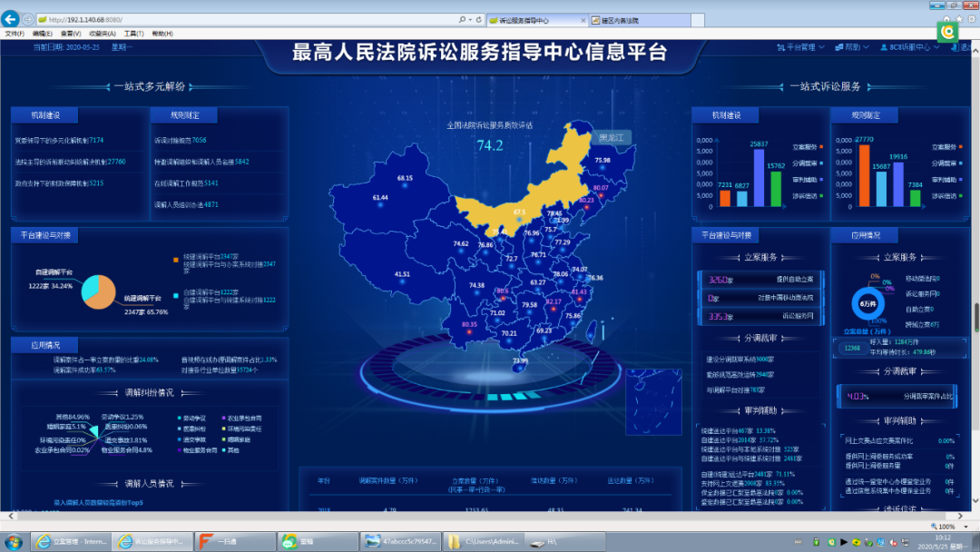
Task: Open right 平台建设与对接 section header
Action: [726, 235]
